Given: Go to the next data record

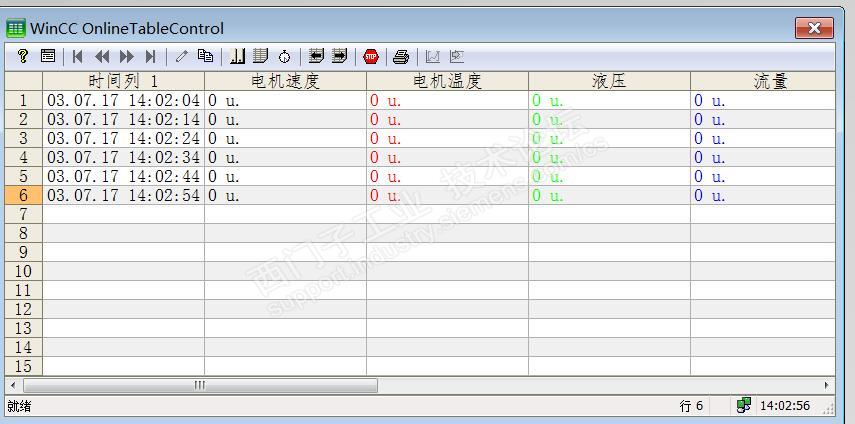Looking at the screenshot, I should tap(127, 56).
